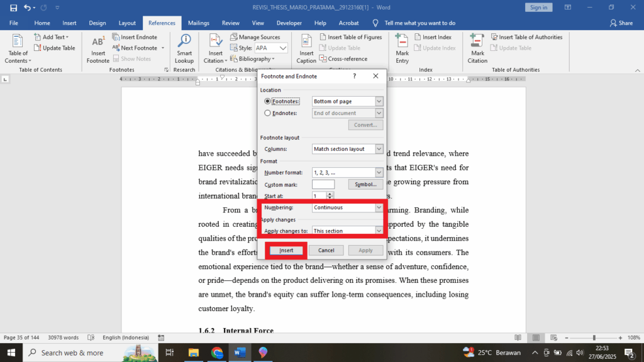644x362 pixels.
Task: Click the zoom slider handle
Action: pyautogui.click(x=594, y=337)
